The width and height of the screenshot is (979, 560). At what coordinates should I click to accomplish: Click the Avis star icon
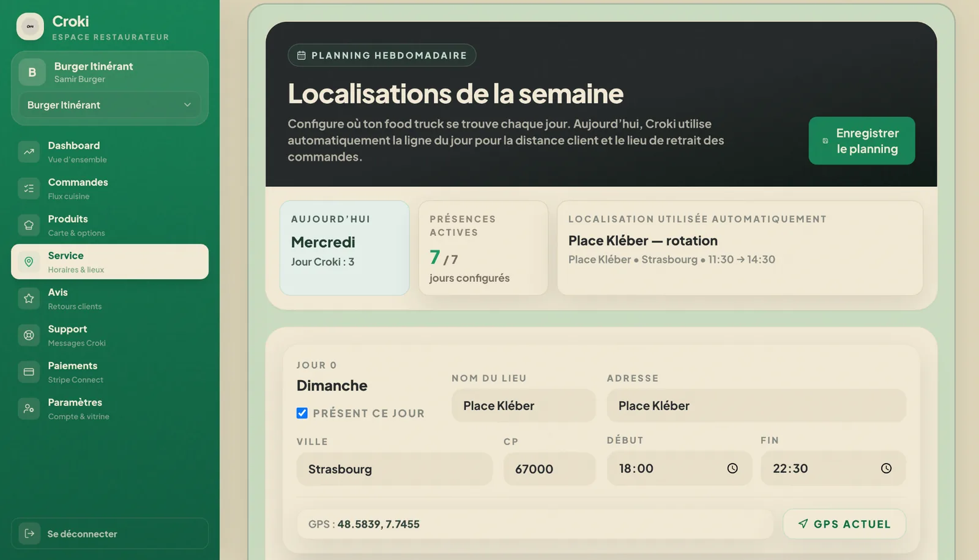(29, 298)
